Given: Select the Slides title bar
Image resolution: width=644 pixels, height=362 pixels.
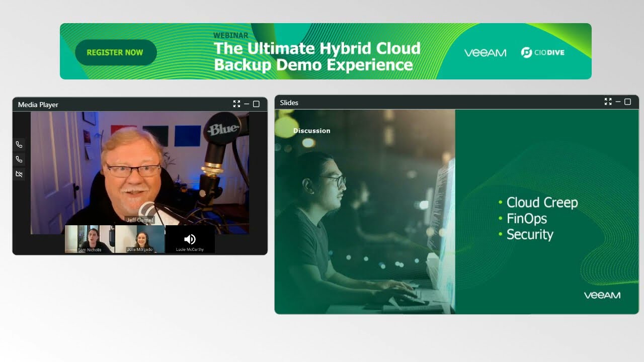Looking at the screenshot, I should 289,103.
